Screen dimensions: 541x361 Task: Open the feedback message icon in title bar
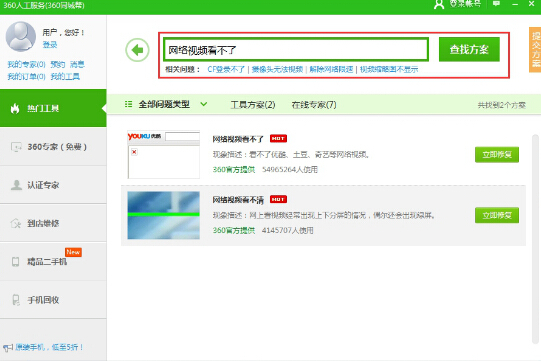point(496,4)
